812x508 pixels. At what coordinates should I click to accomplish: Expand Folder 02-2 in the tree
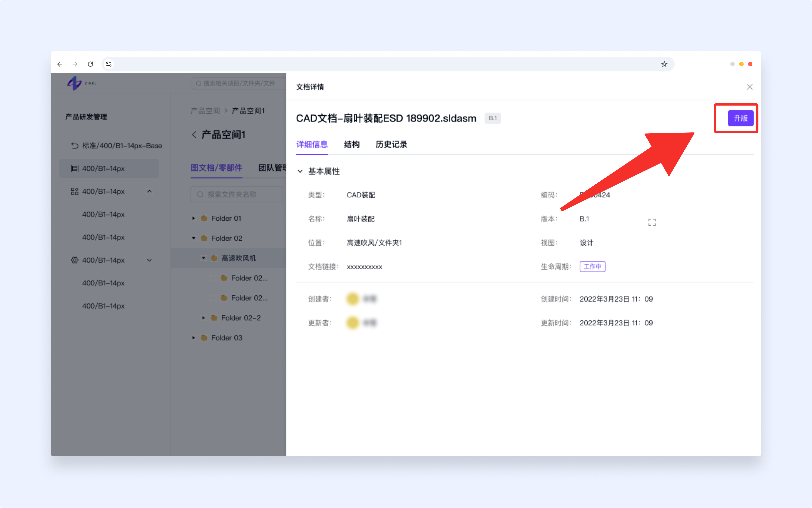(203, 318)
